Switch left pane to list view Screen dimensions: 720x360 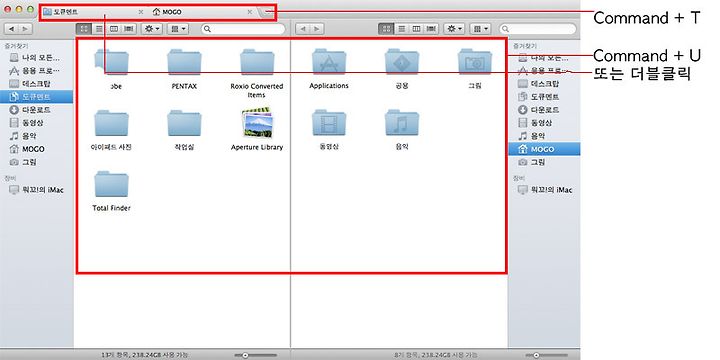(99, 29)
